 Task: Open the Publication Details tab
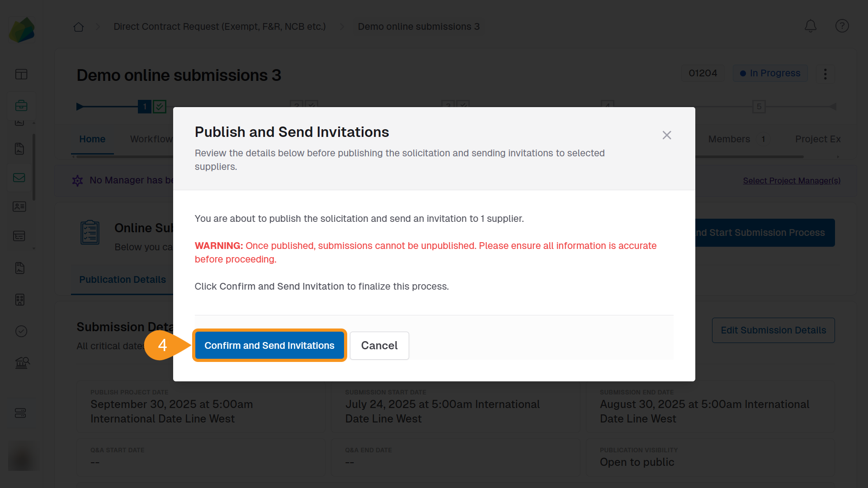(122, 279)
